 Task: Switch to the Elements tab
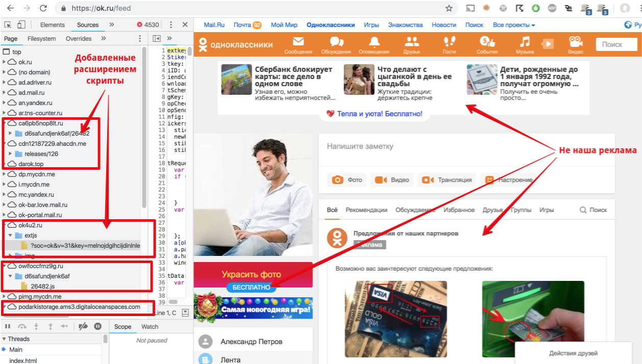(x=53, y=24)
